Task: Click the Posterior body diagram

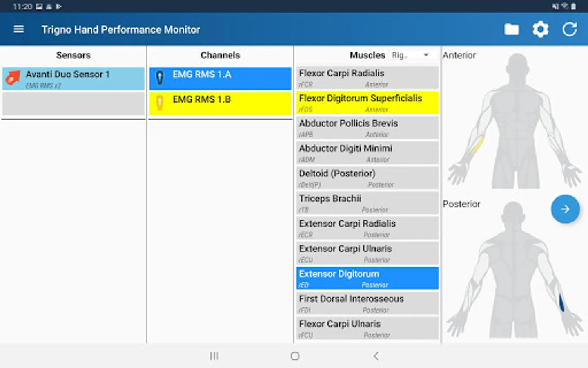Action: coord(515,270)
